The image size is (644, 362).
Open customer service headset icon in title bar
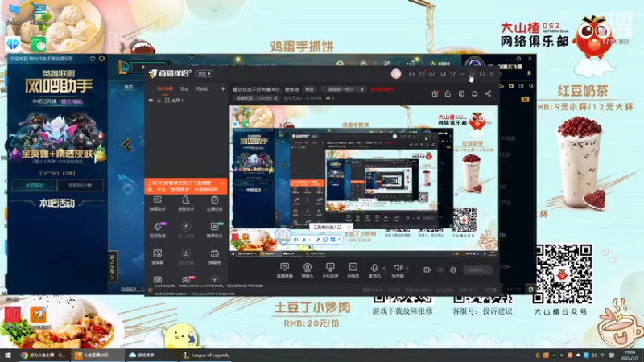pos(411,74)
